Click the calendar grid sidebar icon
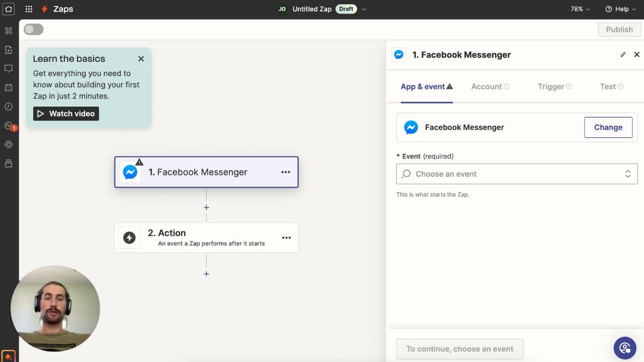The image size is (644, 362). 9,87
